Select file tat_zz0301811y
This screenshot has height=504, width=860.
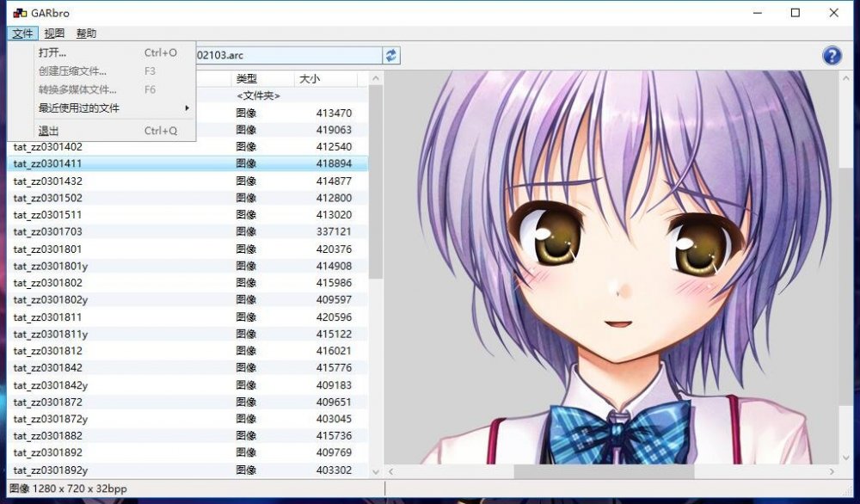(187, 334)
